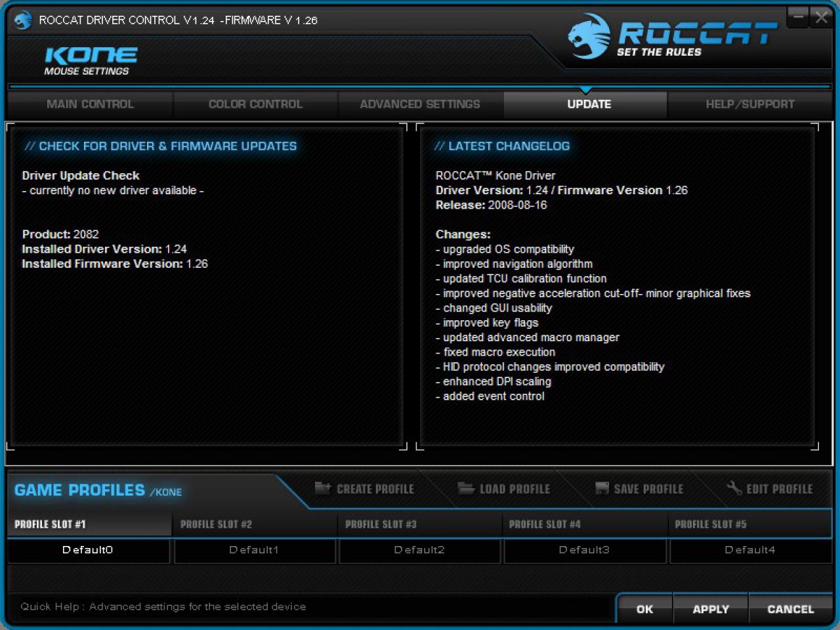Choose the Default2 profile
This screenshot has height=630, width=840.
pyautogui.click(x=420, y=550)
